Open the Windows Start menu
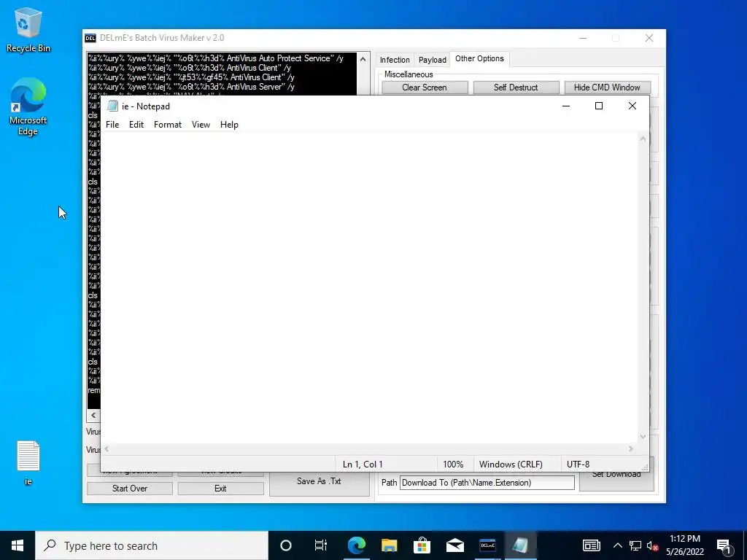Screen dimensions: 747x560 (x=18, y=545)
